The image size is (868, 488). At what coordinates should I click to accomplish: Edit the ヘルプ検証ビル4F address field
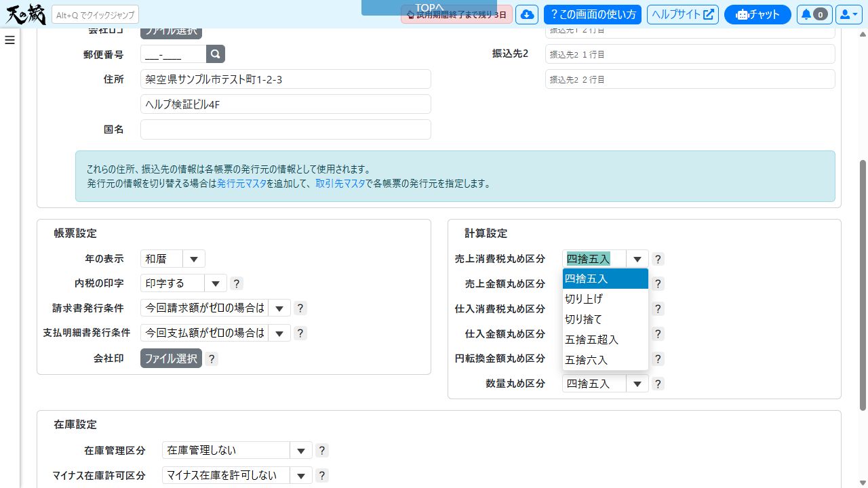point(285,104)
